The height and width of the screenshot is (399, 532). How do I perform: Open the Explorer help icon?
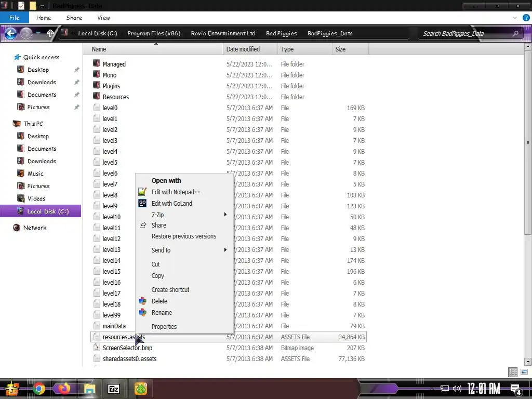pos(526,18)
